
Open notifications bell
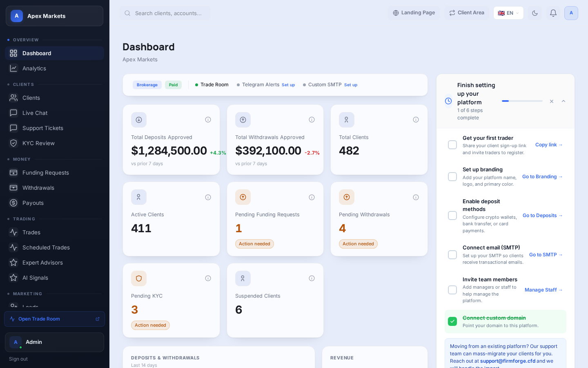[x=553, y=13]
